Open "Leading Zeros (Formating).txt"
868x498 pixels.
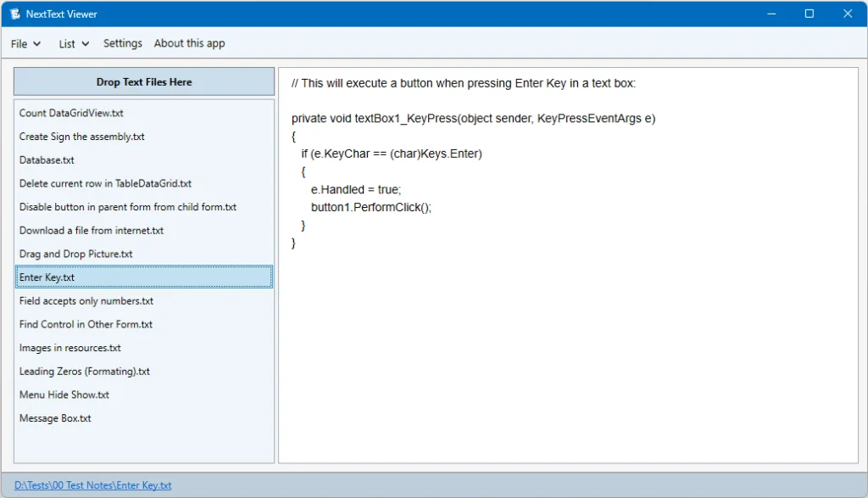tap(84, 371)
